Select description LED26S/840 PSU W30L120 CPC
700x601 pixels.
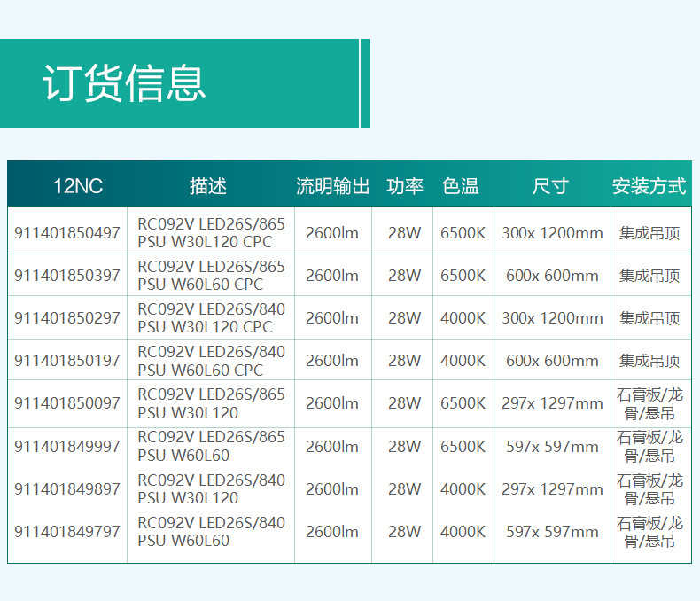(x=211, y=318)
